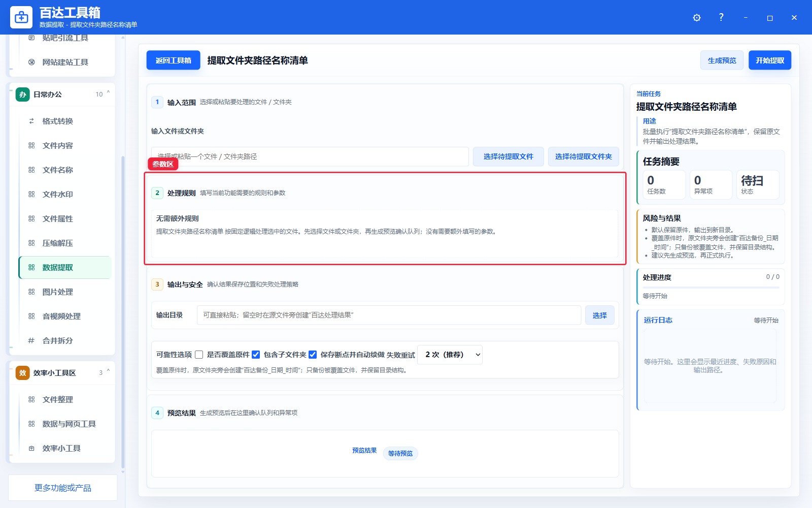This screenshot has height=508, width=812.
Task: Open 文件名称 menu item
Action: click(65, 170)
